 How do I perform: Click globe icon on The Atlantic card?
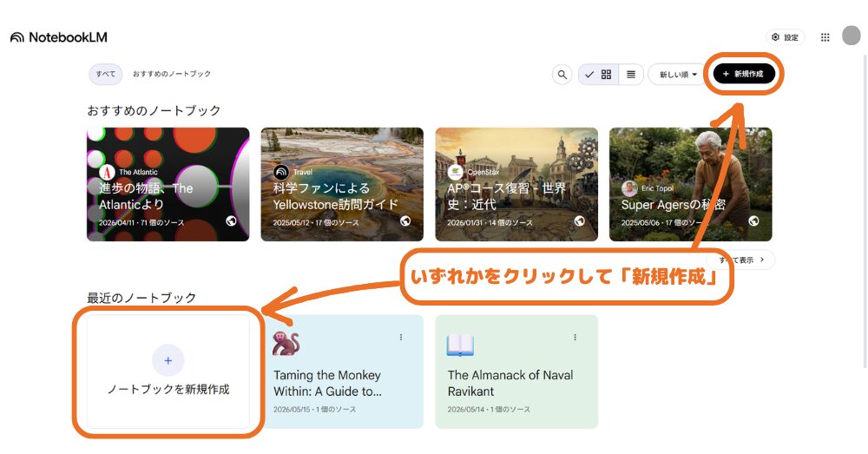(232, 220)
